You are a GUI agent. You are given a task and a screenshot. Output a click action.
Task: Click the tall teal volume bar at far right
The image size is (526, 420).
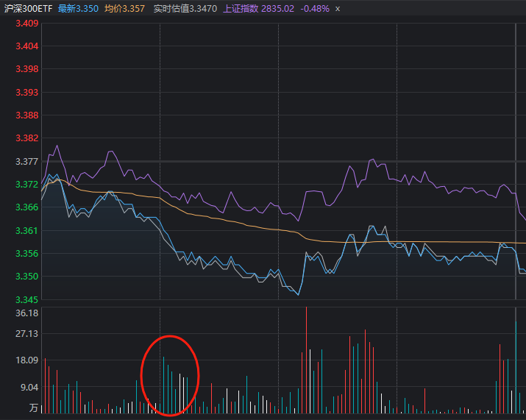coord(516,367)
